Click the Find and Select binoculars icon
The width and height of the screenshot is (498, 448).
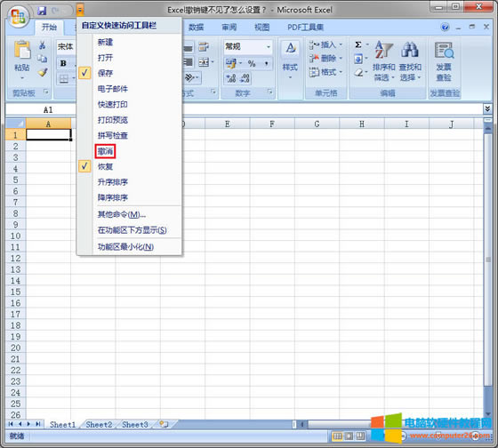click(x=410, y=50)
